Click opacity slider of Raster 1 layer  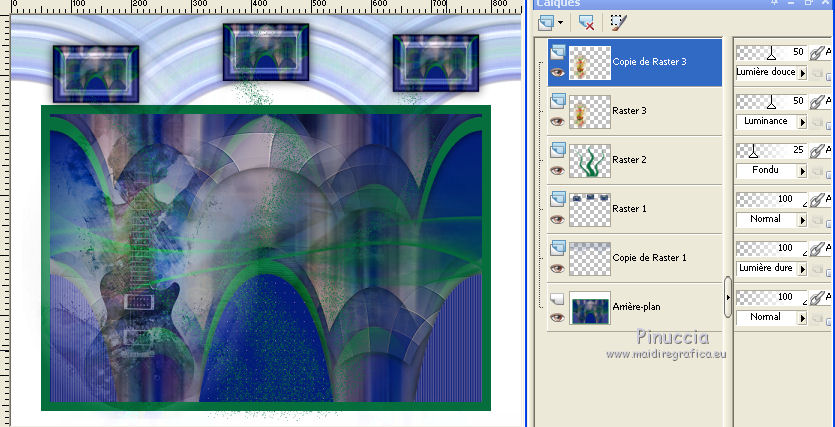(772, 199)
